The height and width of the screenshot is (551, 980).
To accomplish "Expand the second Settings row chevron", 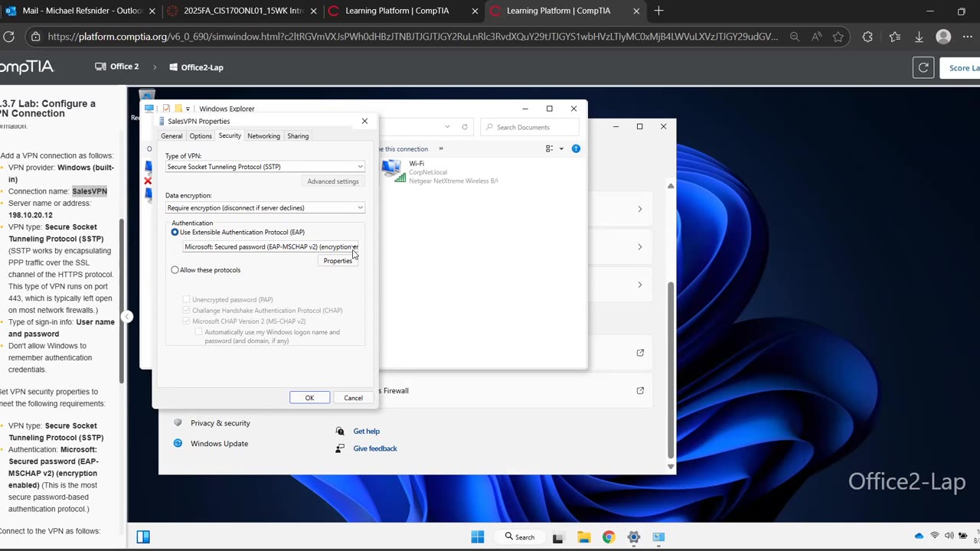I will click(x=640, y=247).
